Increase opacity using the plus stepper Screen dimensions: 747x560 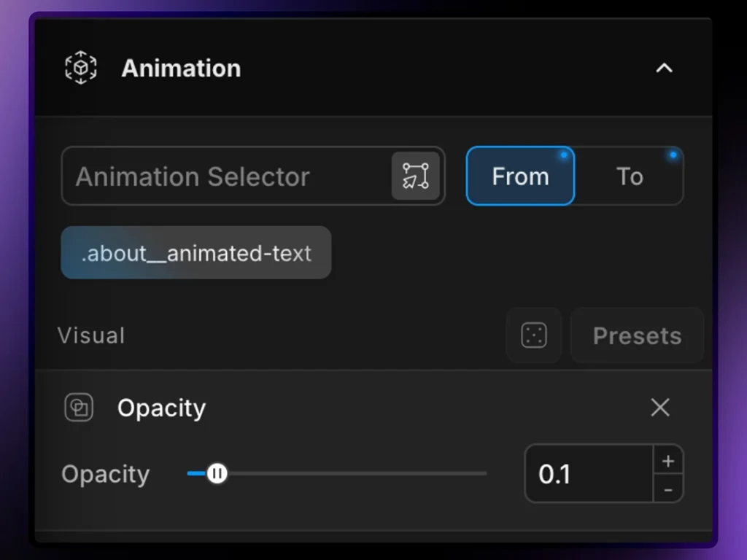668,461
